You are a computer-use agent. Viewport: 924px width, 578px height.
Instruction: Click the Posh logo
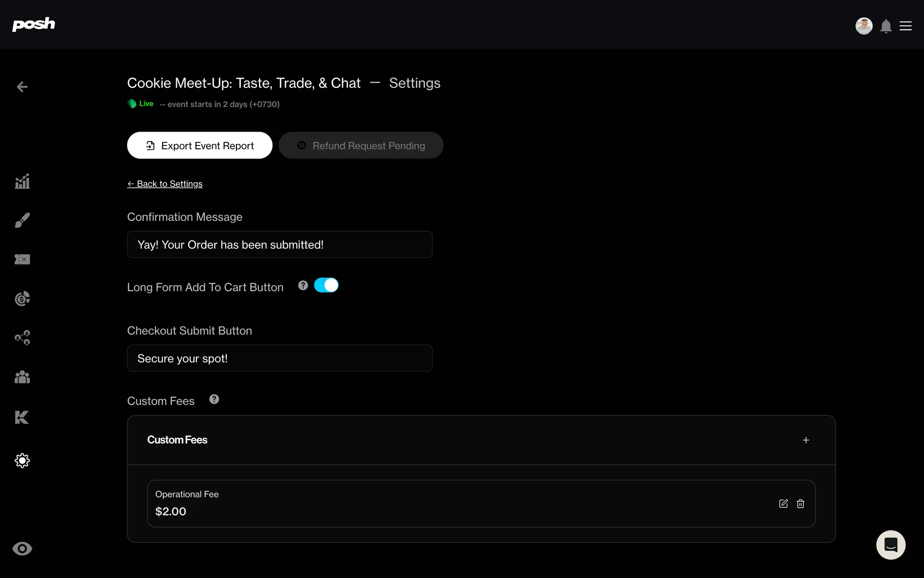pyautogui.click(x=33, y=24)
